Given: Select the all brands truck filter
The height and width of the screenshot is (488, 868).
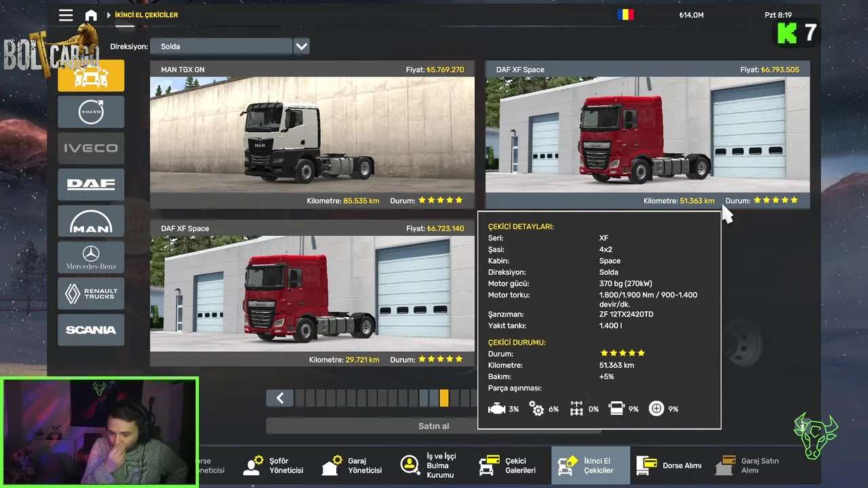Looking at the screenshot, I should tap(91, 75).
